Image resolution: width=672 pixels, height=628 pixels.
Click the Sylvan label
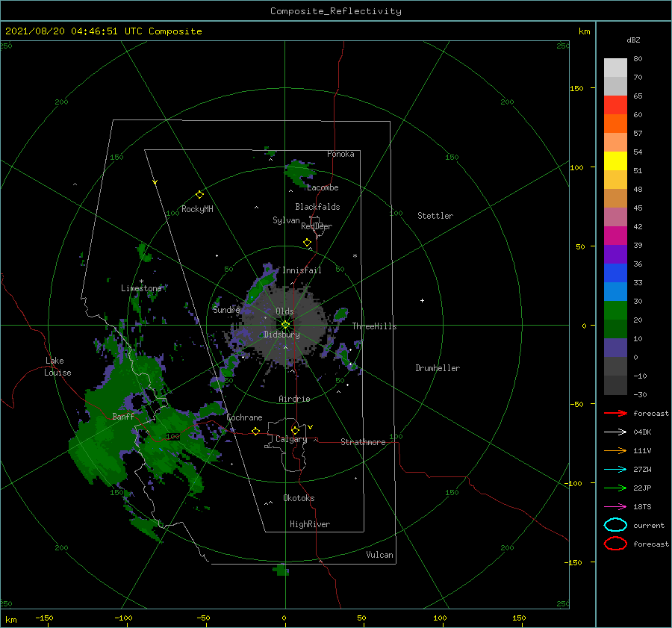click(286, 220)
